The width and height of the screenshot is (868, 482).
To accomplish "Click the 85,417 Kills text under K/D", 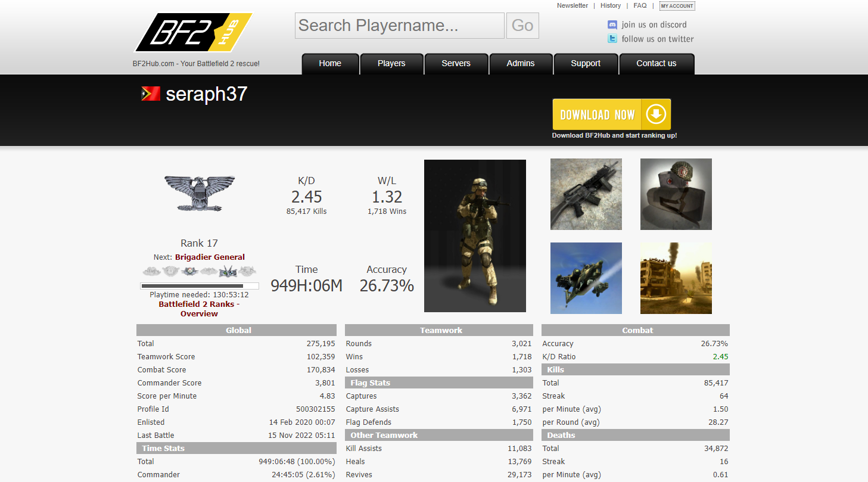I will tap(306, 211).
